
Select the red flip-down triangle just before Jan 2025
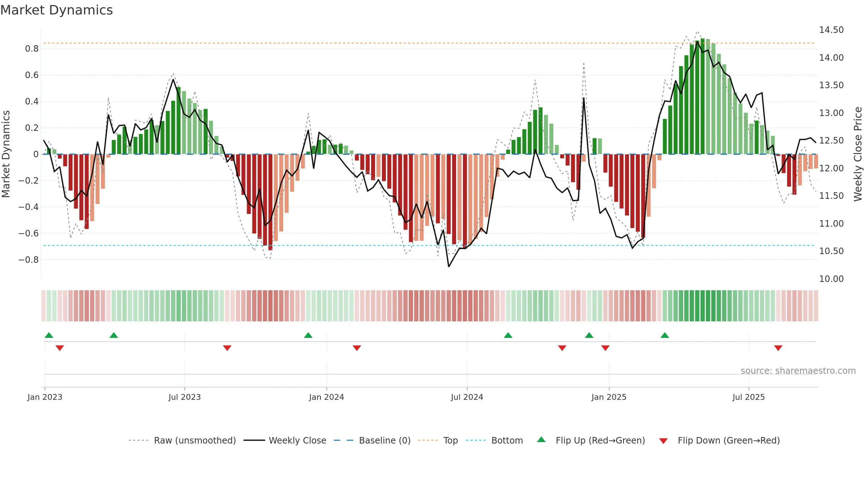click(605, 348)
